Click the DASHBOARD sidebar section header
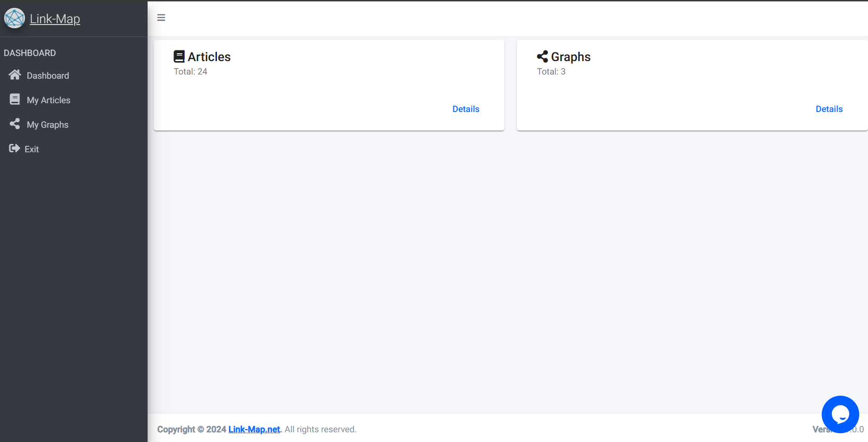Image resolution: width=868 pixels, height=442 pixels. pyautogui.click(x=30, y=53)
